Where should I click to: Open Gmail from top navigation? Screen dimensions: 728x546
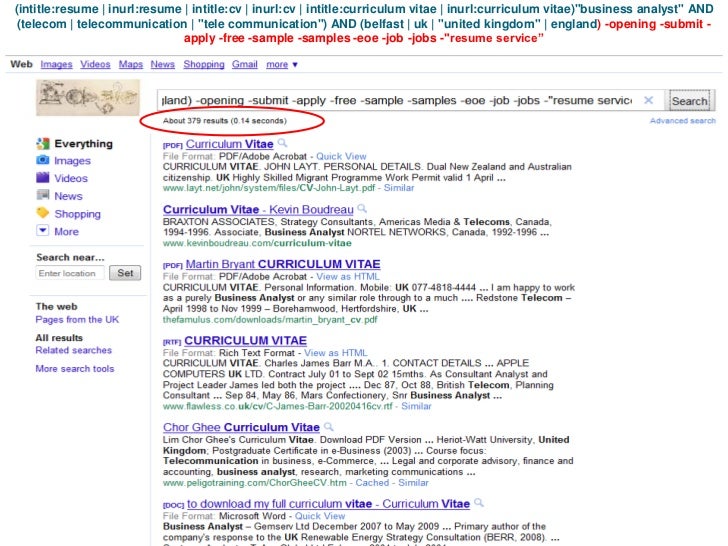click(x=245, y=65)
